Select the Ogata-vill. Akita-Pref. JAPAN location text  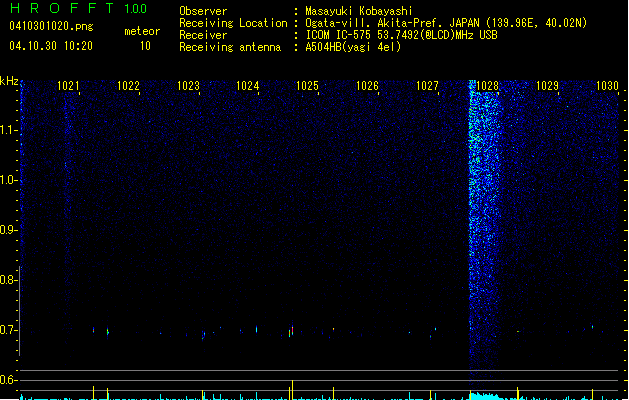[446, 23]
